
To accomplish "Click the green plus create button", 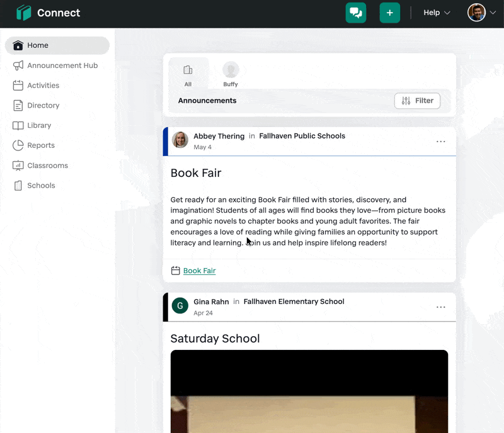I will (389, 13).
